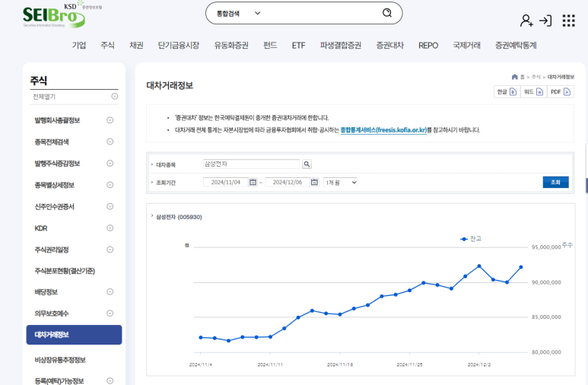Click the 삼성전자 (005930) chart title
The image size is (588, 385).
click(179, 217)
